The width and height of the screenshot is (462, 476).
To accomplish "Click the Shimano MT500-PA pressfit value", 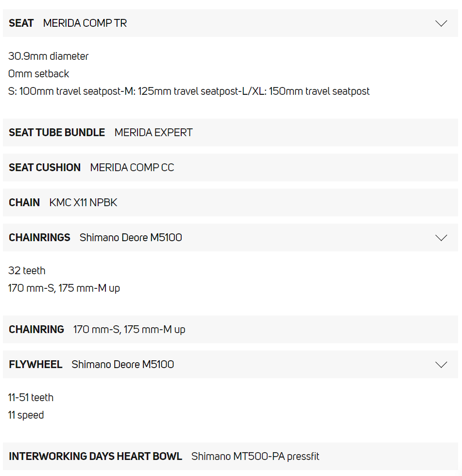I will pyautogui.click(x=256, y=457).
